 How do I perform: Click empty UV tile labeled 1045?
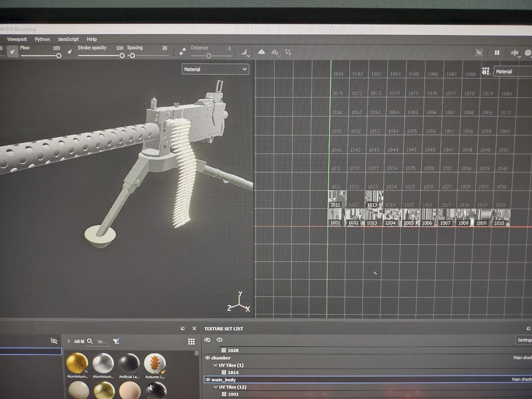(411, 150)
